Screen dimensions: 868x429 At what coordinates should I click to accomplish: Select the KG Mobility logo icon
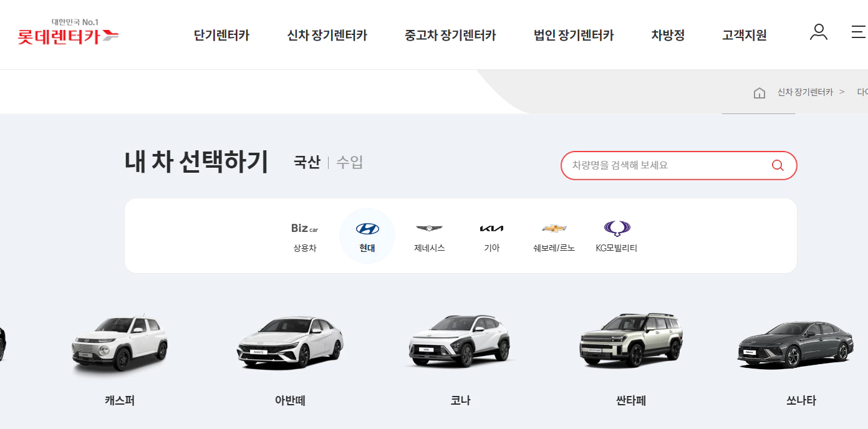pyautogui.click(x=617, y=229)
